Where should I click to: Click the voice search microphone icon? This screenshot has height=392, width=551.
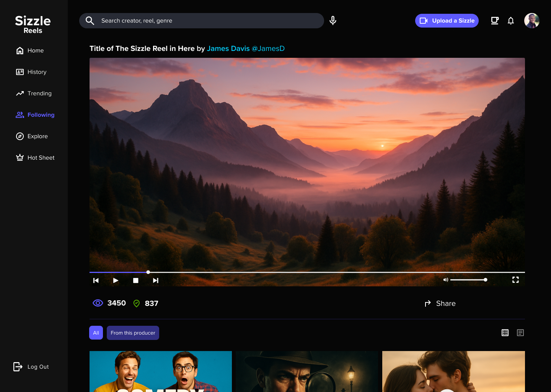pyautogui.click(x=333, y=21)
